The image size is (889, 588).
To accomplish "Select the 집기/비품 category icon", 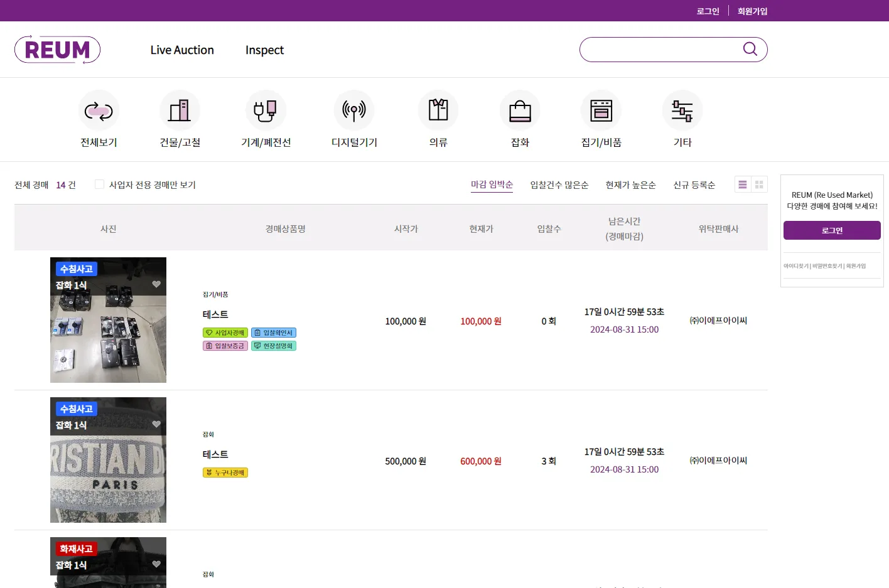I will coord(601,110).
